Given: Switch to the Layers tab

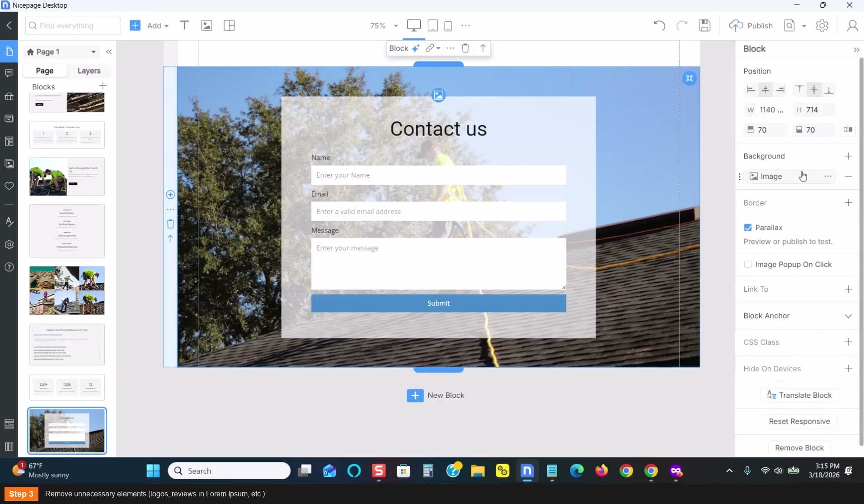Looking at the screenshot, I should pyautogui.click(x=89, y=71).
